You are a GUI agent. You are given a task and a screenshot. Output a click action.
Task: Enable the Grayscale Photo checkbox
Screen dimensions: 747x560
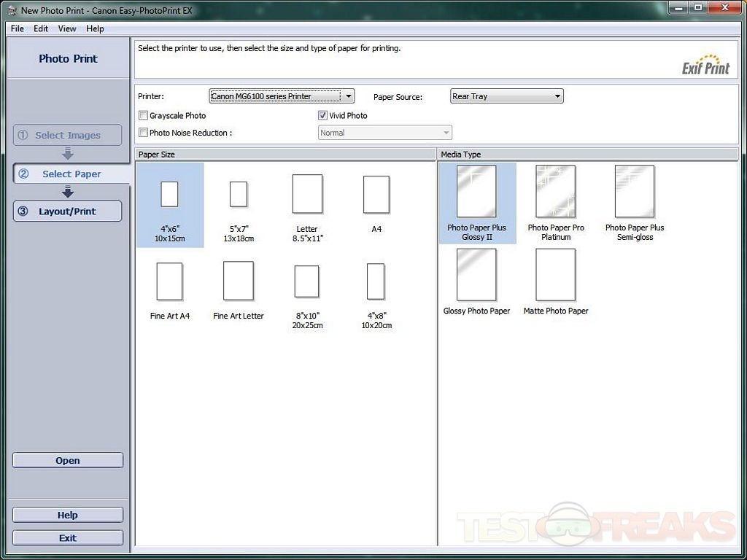click(x=143, y=115)
